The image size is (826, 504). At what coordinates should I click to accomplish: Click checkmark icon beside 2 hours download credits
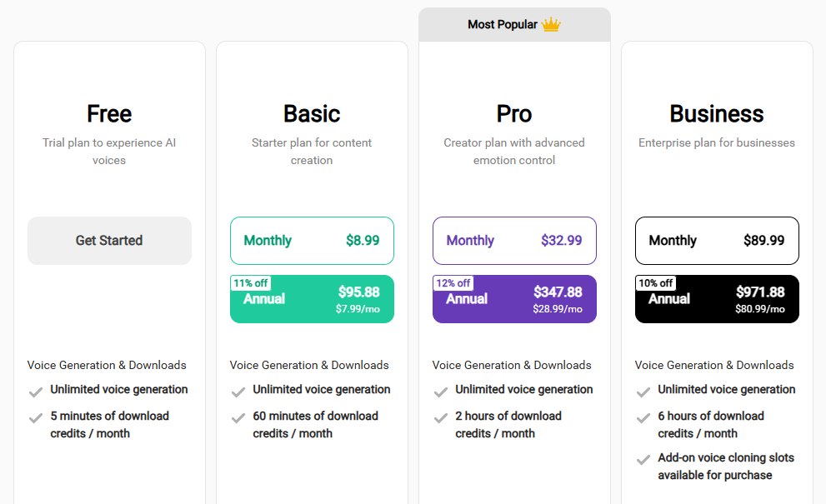441,418
